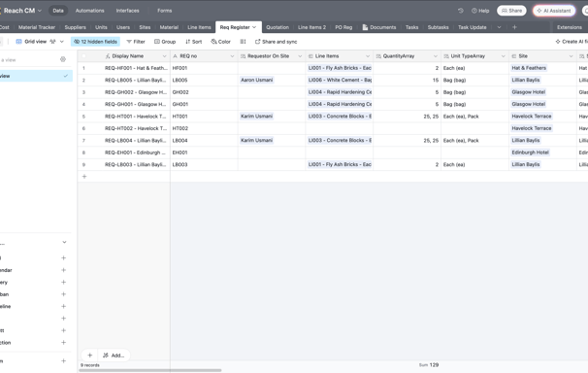This screenshot has height=373, width=588.
Task: Collapse the create view section chevron
Action: (x=64, y=243)
